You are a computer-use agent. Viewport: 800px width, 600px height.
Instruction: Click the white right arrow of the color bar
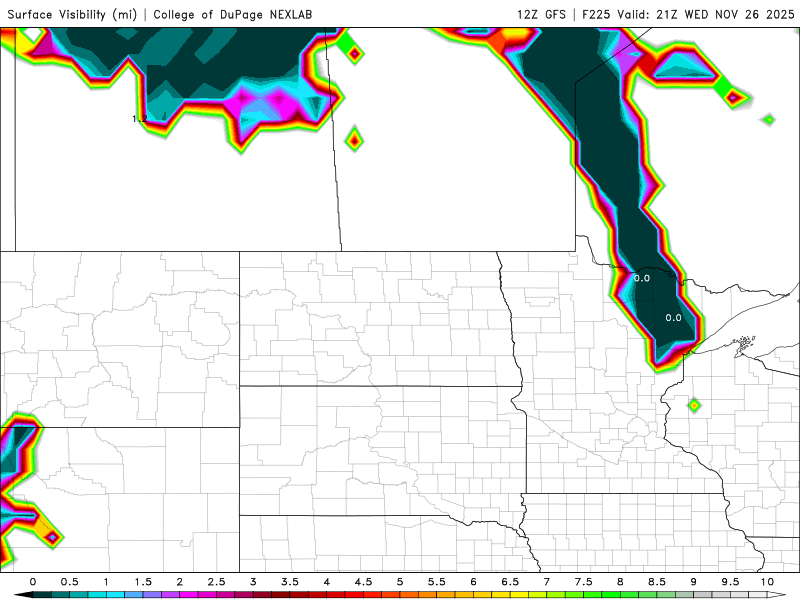[777, 595]
